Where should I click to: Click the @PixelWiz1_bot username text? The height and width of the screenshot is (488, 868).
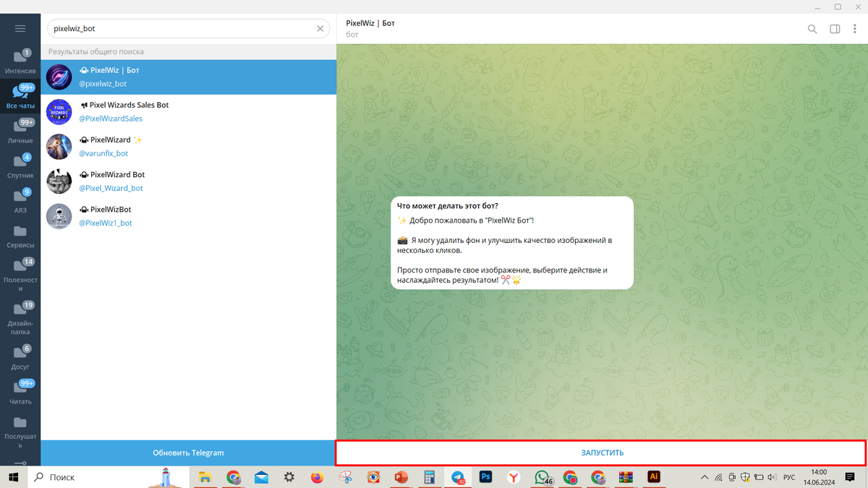(106, 223)
